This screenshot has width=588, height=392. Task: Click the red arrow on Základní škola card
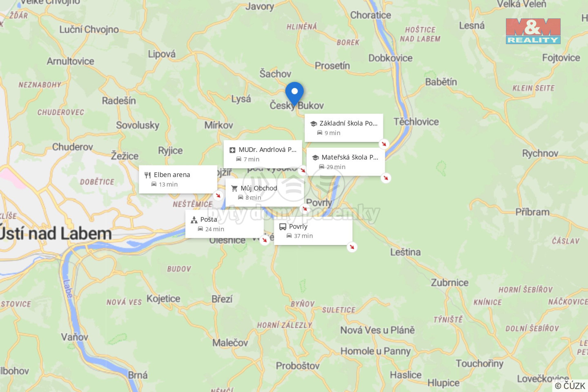[384, 144]
